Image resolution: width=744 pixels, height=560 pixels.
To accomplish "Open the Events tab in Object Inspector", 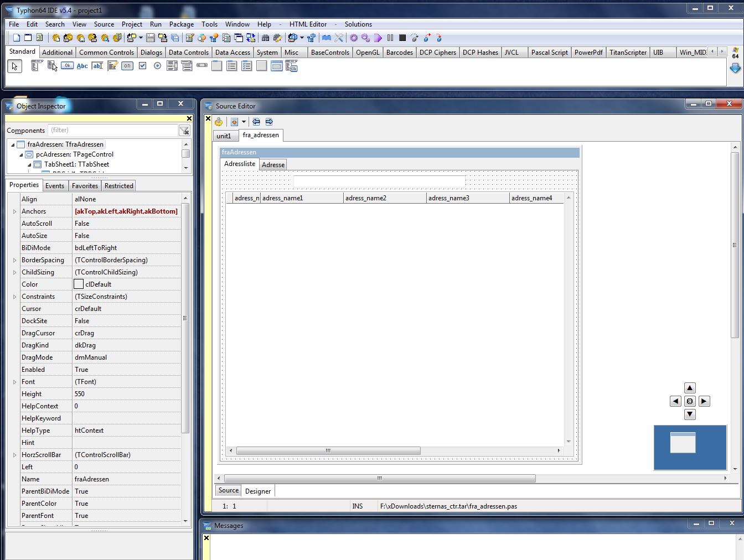I will pyautogui.click(x=55, y=186).
